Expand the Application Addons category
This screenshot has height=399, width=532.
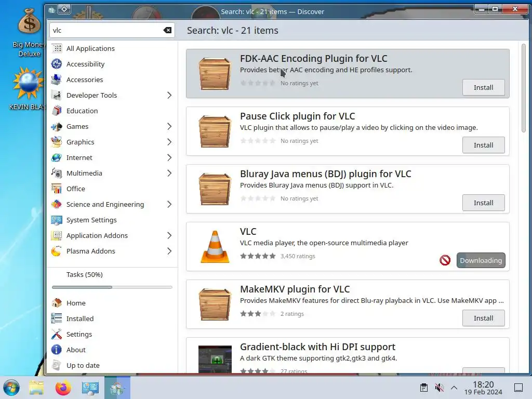(169, 236)
